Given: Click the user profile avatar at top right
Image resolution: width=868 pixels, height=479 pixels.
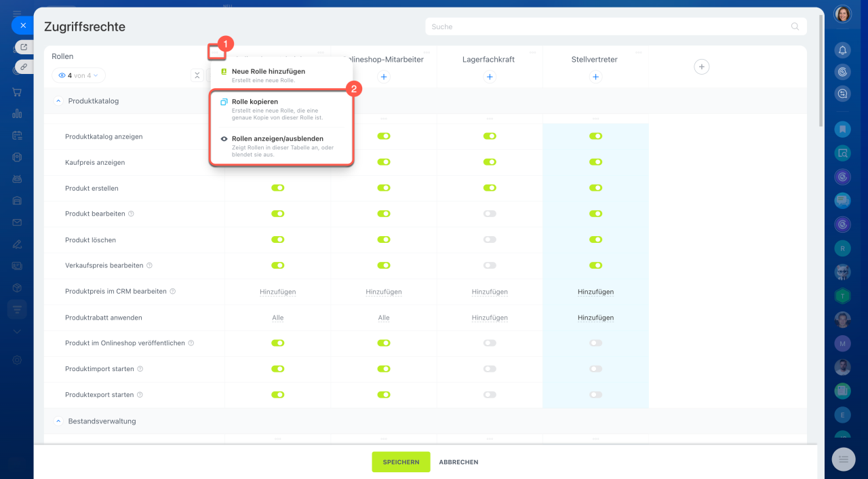Looking at the screenshot, I should (843, 14).
